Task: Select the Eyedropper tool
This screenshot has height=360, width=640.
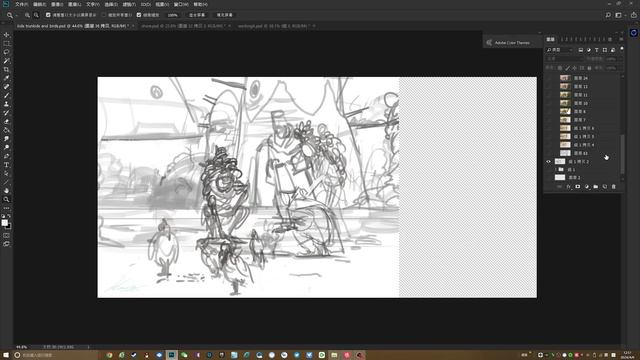Action: pyautogui.click(x=6, y=78)
